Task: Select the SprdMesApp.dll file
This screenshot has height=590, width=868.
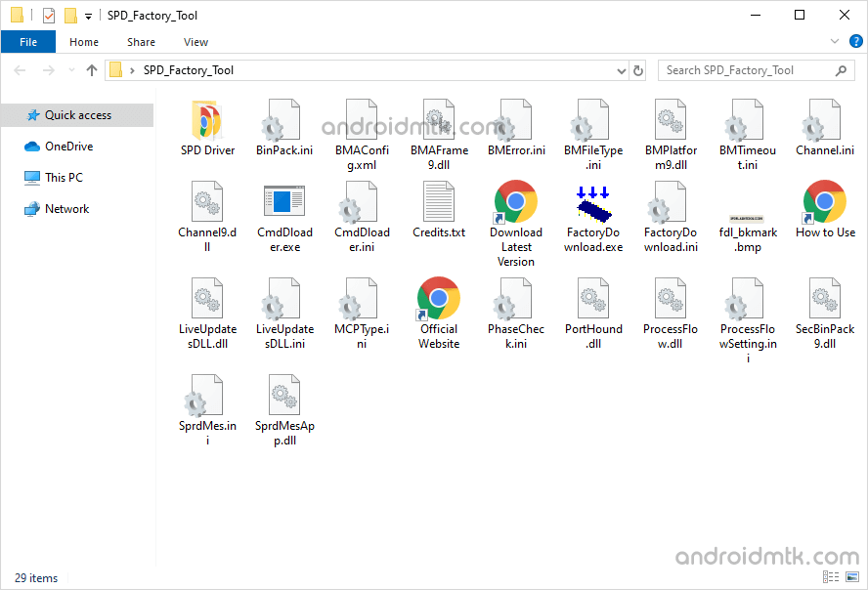Action: click(x=284, y=410)
